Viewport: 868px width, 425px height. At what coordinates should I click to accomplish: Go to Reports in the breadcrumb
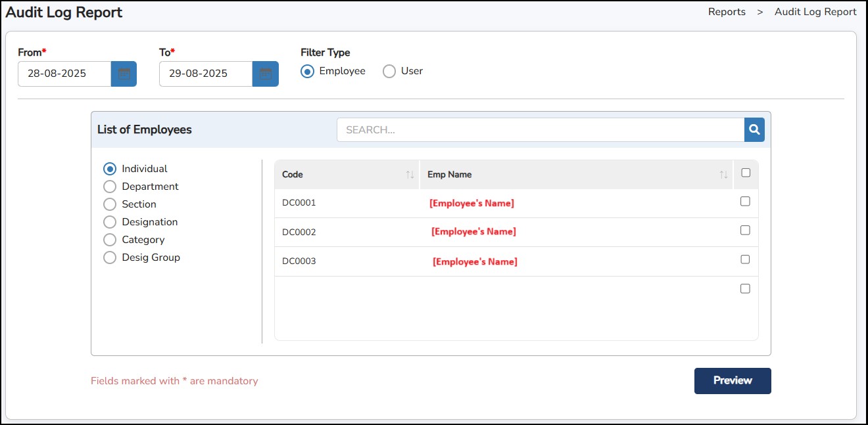pos(727,12)
